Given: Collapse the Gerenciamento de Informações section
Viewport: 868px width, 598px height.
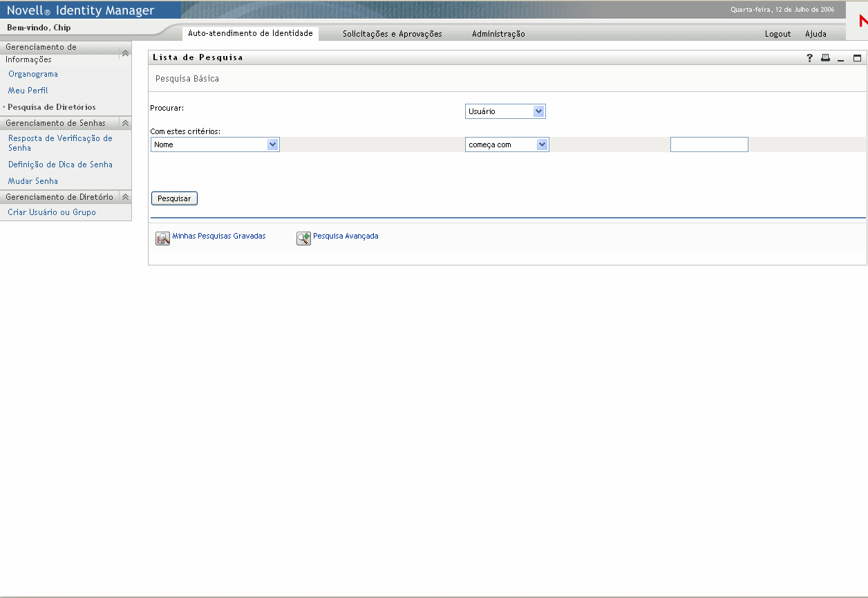Looking at the screenshot, I should coord(125,53).
